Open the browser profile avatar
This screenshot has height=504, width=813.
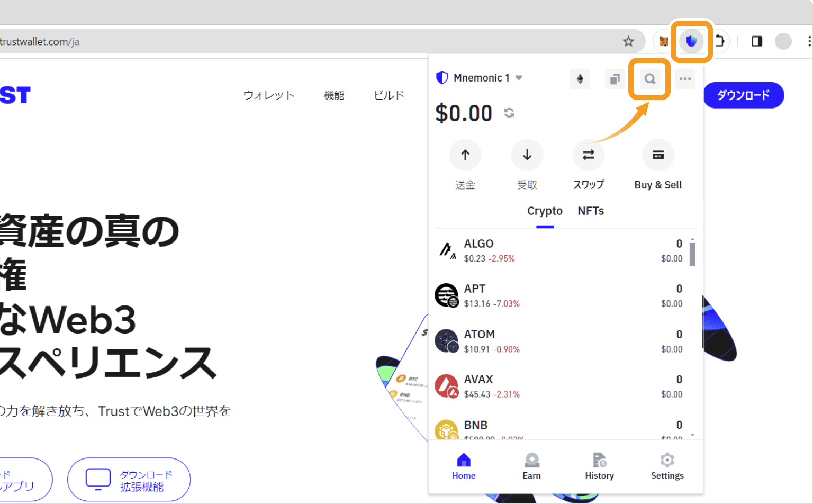coord(783,41)
